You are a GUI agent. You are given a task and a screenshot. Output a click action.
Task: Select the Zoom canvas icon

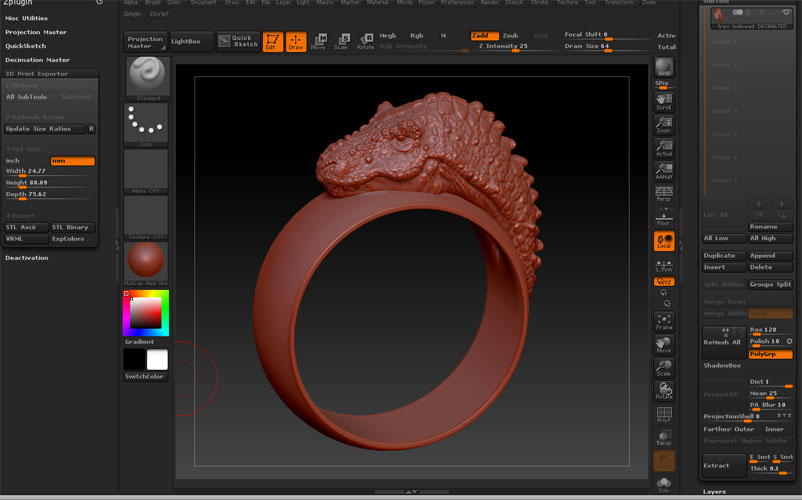pyautogui.click(x=664, y=125)
